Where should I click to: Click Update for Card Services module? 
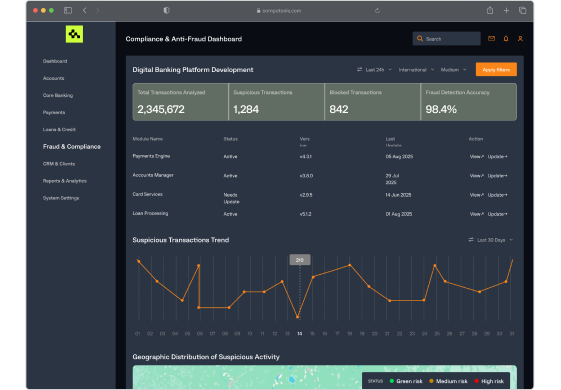click(x=497, y=195)
